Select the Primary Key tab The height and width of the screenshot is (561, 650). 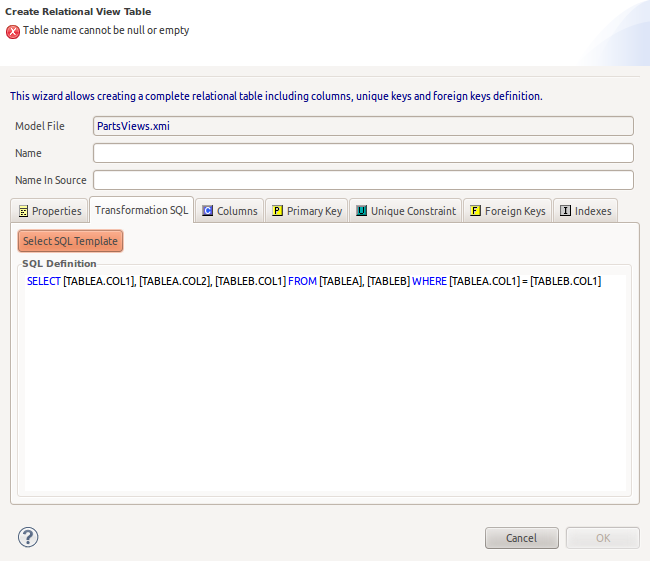307,211
